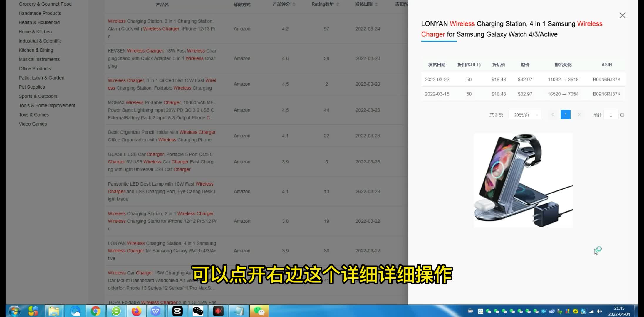Open the volume speaker tray icon
The image size is (644, 317).
pos(599,311)
